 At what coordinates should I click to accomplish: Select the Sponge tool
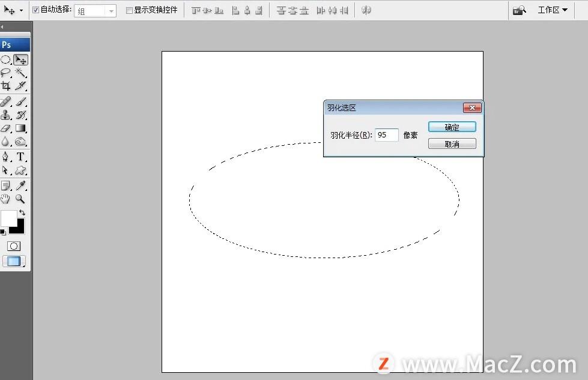tap(20, 141)
